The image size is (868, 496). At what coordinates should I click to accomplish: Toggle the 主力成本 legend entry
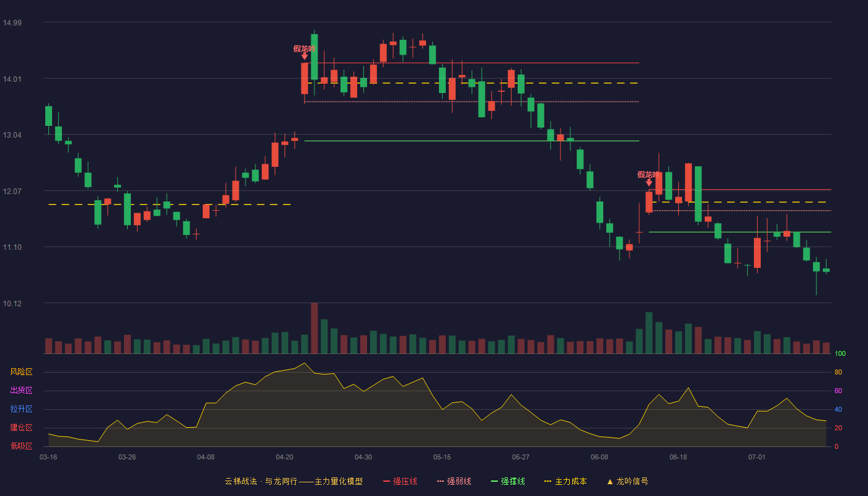point(565,481)
